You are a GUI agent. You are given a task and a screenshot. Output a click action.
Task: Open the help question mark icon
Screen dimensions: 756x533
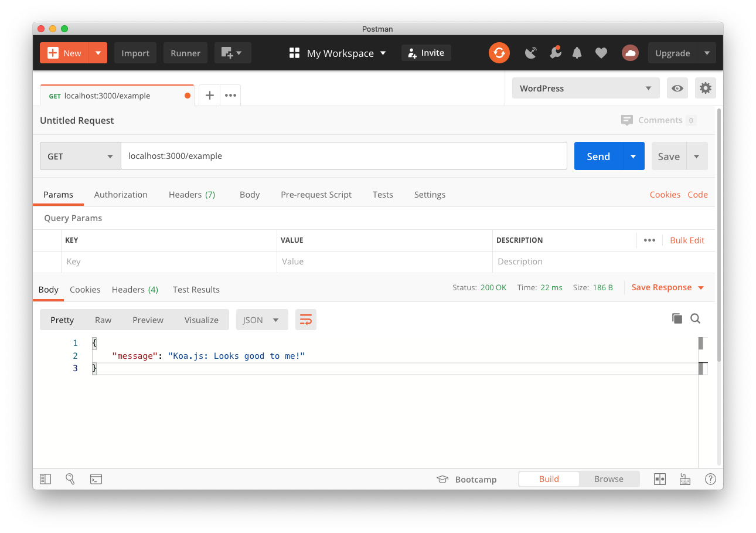710,479
